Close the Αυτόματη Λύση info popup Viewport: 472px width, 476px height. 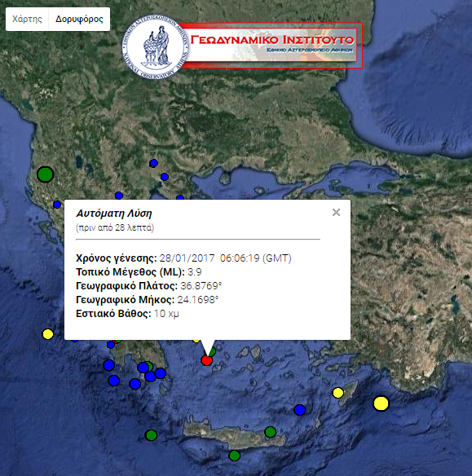coord(336,212)
